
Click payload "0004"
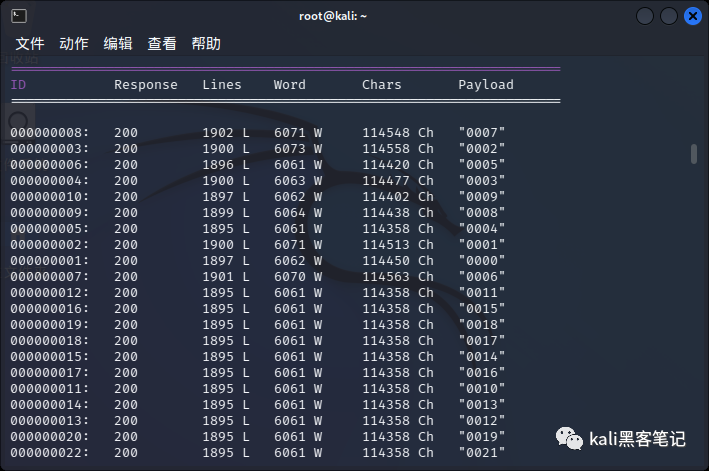[482, 228]
